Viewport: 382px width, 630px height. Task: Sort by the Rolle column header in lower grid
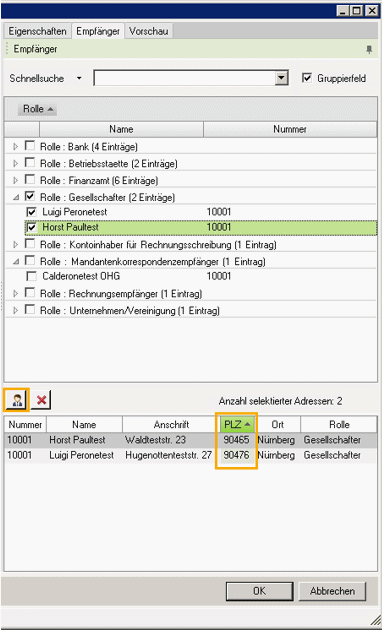[339, 425]
